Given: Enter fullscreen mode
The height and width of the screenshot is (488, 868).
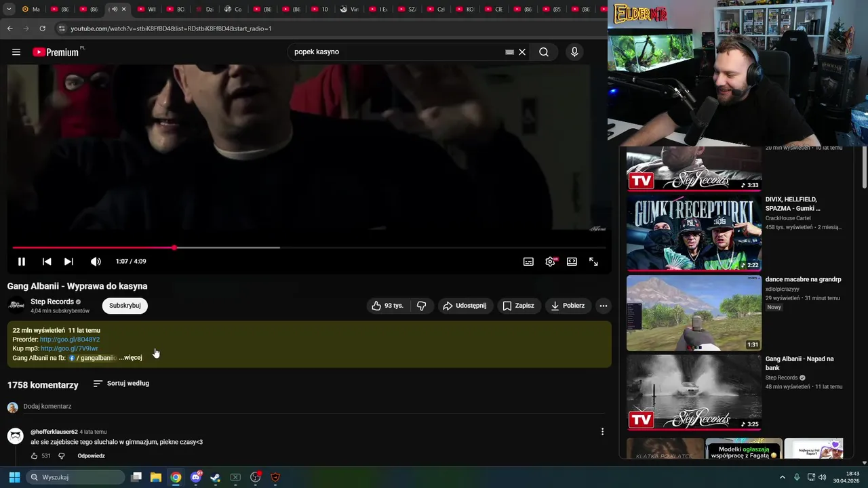Looking at the screenshot, I should point(593,262).
